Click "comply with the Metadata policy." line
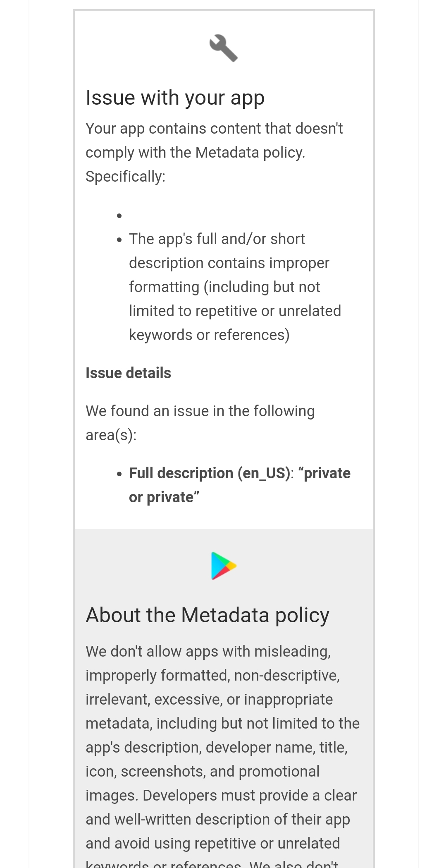This screenshot has width=446, height=868. point(195,152)
